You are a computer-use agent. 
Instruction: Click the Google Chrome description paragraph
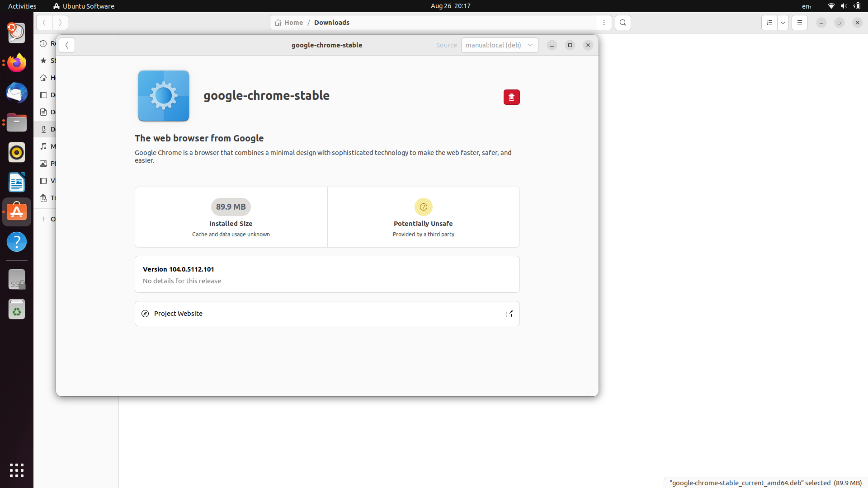click(323, 156)
